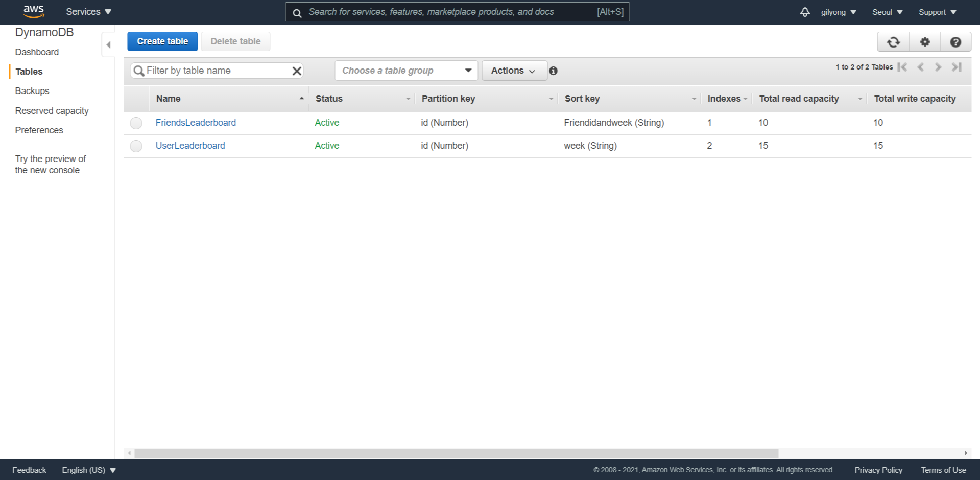
Task: Select Tables in sidebar
Action: [29, 72]
